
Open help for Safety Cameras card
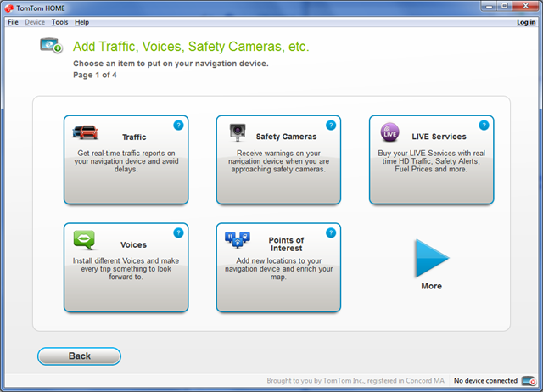pyautogui.click(x=331, y=126)
